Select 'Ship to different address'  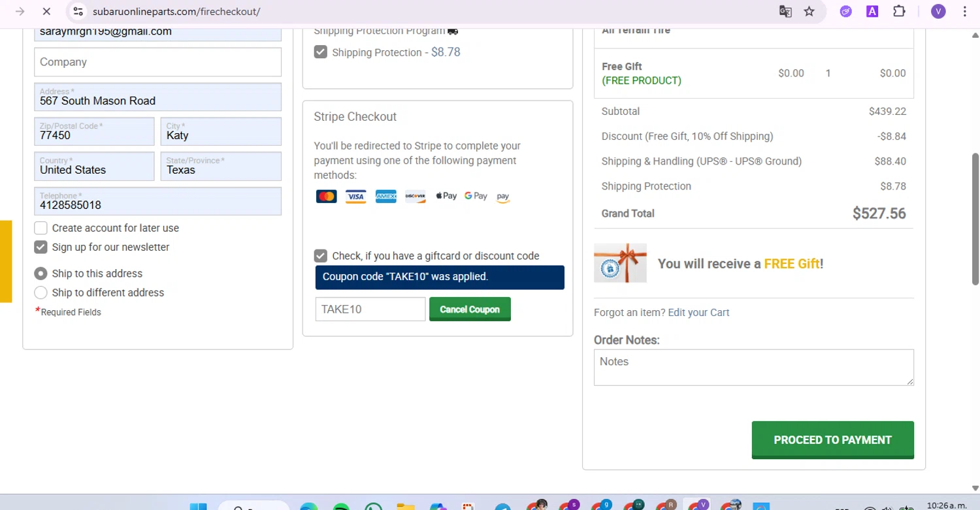[41, 293]
